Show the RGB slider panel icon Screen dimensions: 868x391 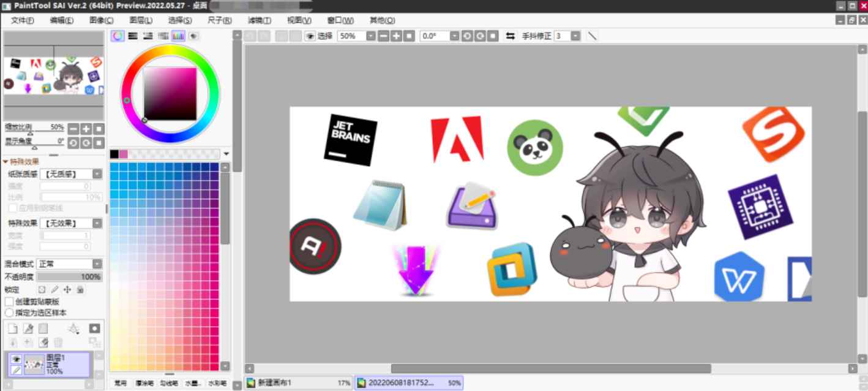pos(133,36)
